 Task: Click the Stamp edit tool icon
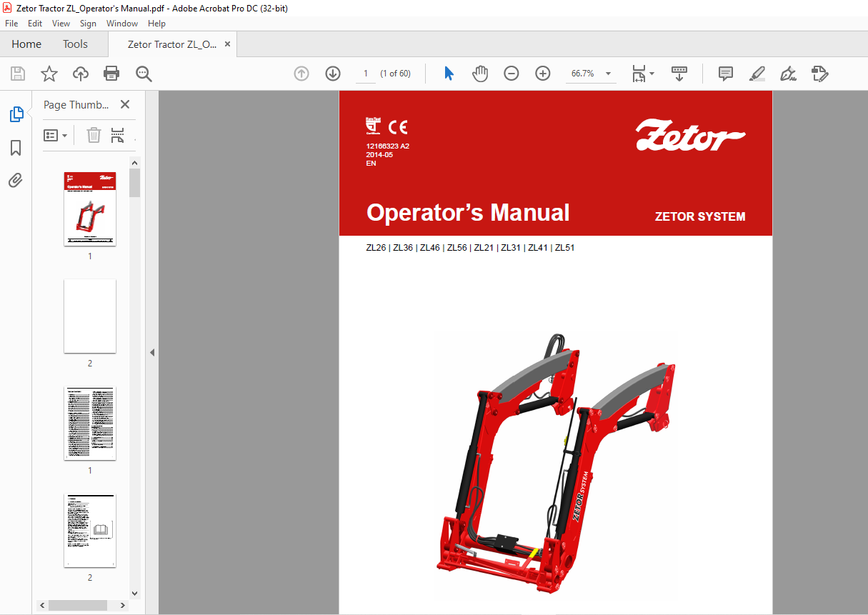click(x=819, y=74)
